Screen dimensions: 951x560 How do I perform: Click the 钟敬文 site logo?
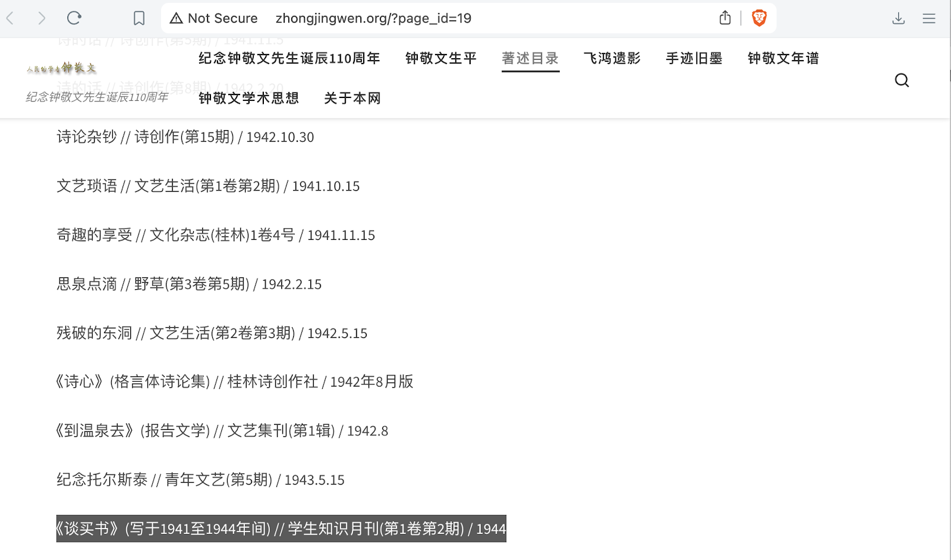(62, 68)
